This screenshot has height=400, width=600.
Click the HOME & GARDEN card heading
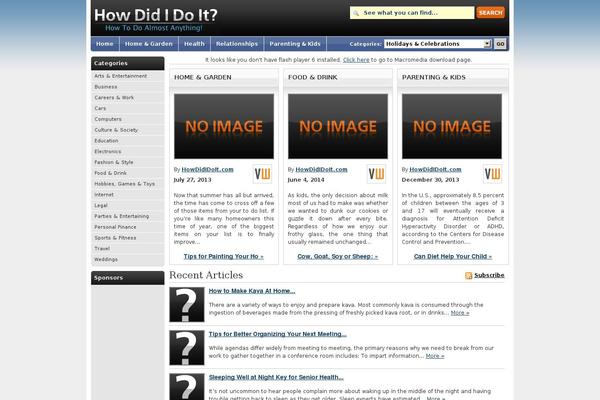203,77
